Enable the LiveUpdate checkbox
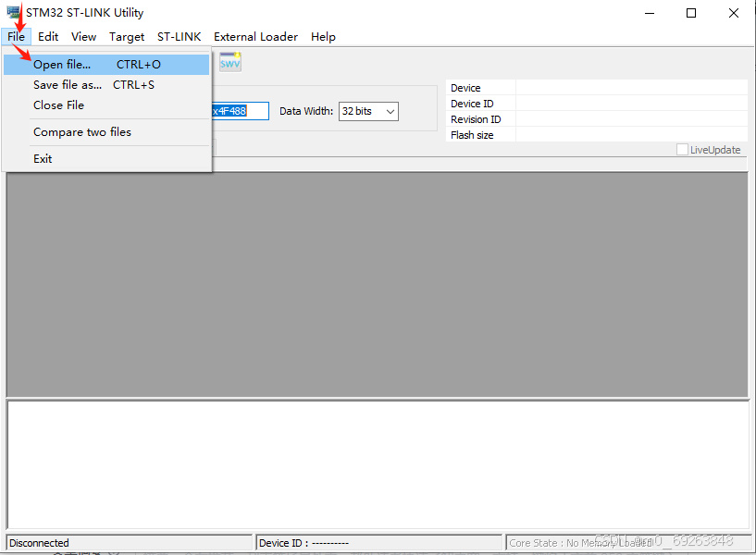 click(x=682, y=149)
